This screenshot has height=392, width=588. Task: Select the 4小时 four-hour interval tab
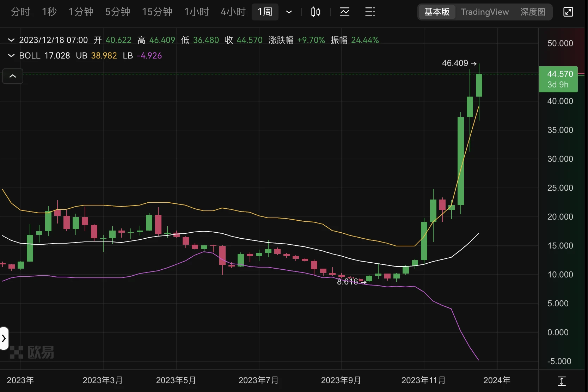[x=233, y=12]
